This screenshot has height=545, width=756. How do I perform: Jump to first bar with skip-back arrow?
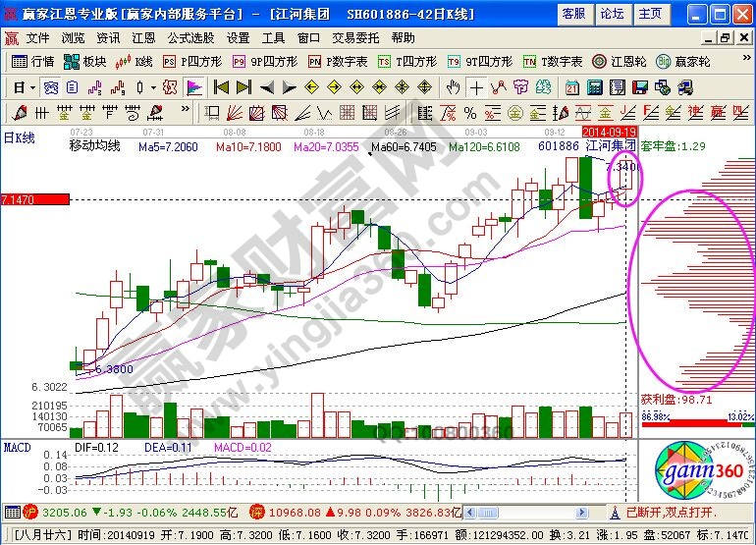[x=221, y=86]
